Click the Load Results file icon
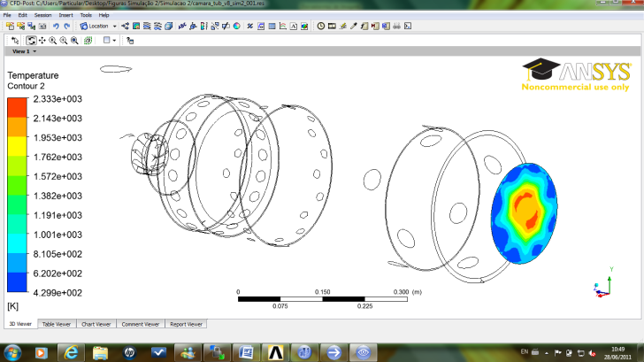The image size is (644, 362). coord(10,26)
